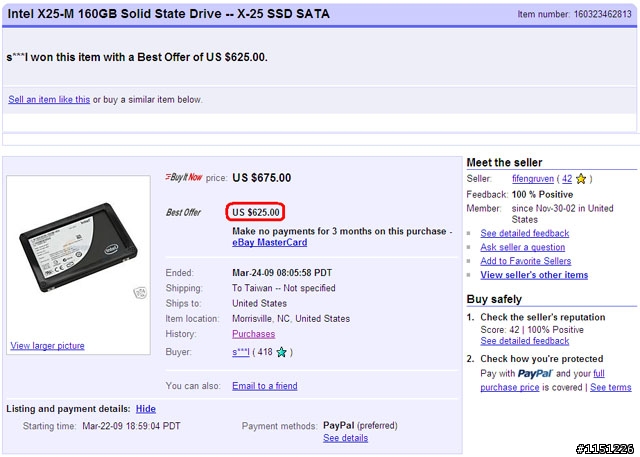Click the Buy It Now logo icon
This screenshot has height=457, width=640.
(x=184, y=177)
